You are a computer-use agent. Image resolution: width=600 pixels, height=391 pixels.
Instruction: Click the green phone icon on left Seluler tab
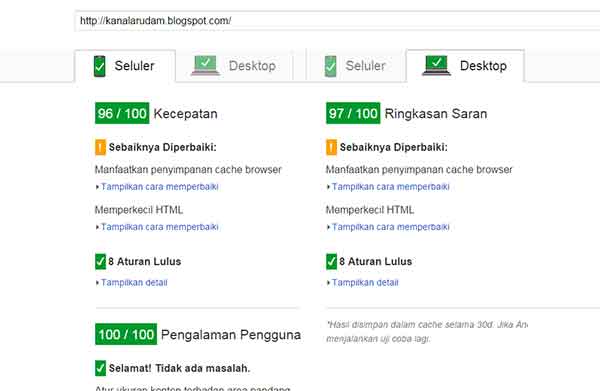point(99,66)
